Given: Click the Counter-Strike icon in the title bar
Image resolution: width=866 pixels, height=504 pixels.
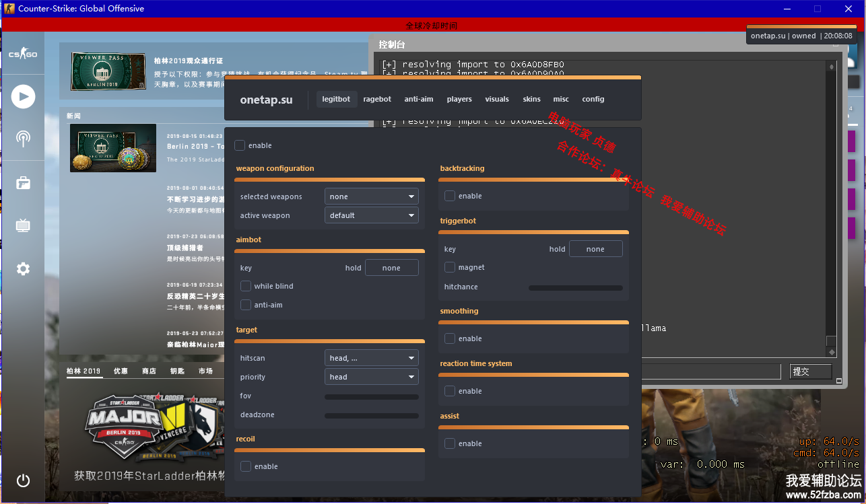Looking at the screenshot, I should [9, 9].
